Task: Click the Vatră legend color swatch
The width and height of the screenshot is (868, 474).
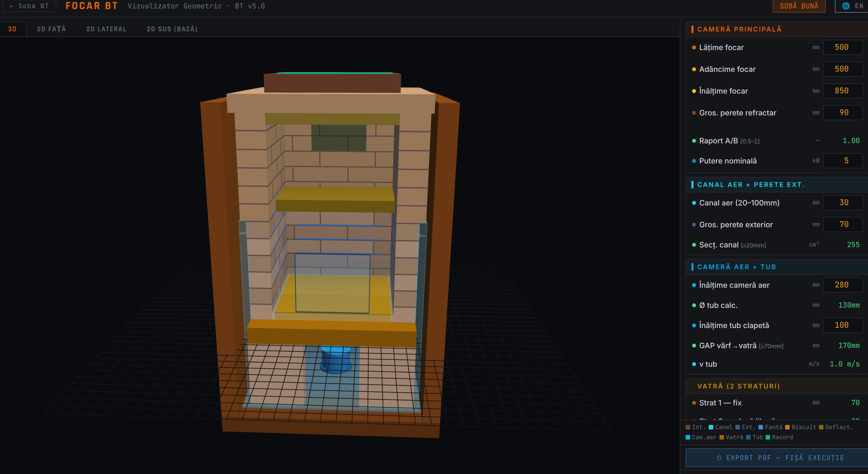Action: (x=721, y=437)
